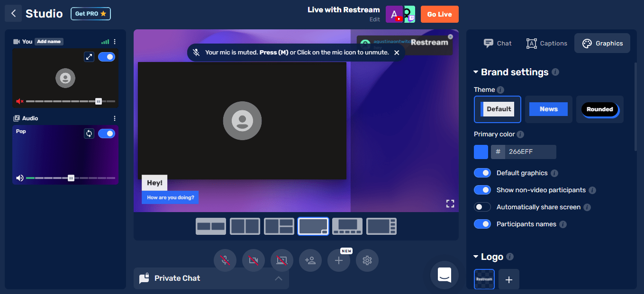Select the two-column split layout
644x294 pixels.
pyautogui.click(x=245, y=226)
